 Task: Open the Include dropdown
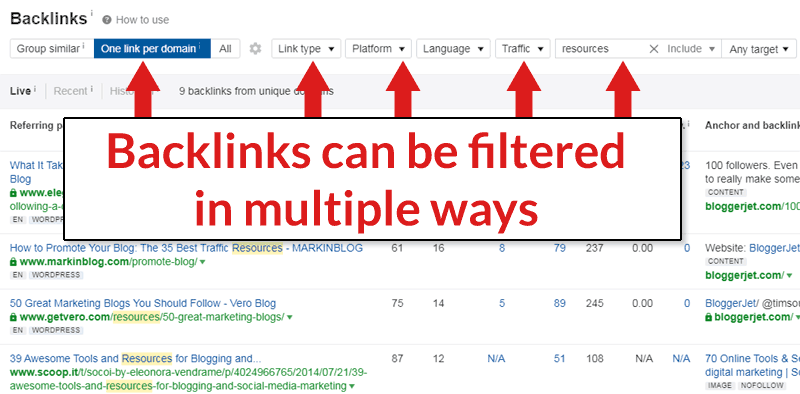pyautogui.click(x=691, y=49)
